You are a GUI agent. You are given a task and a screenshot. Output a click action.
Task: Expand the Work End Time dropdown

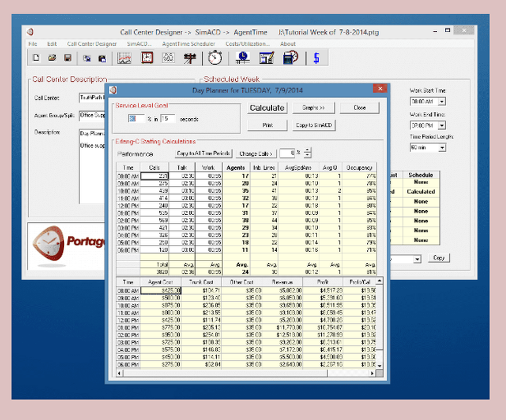pos(442,125)
